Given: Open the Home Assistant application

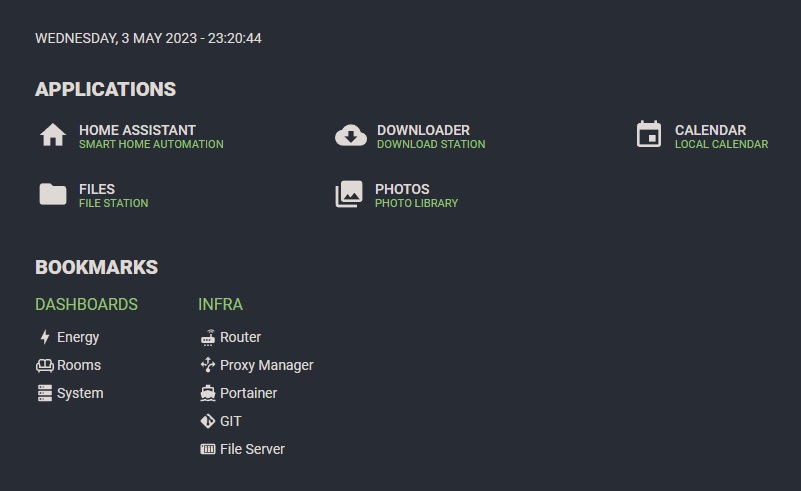Looking at the screenshot, I should (137, 130).
